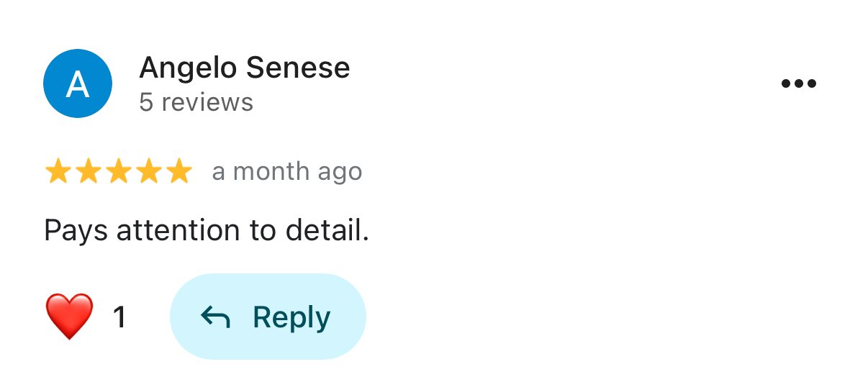Click the second gold rating star
The image size is (868, 377).
click(x=88, y=173)
